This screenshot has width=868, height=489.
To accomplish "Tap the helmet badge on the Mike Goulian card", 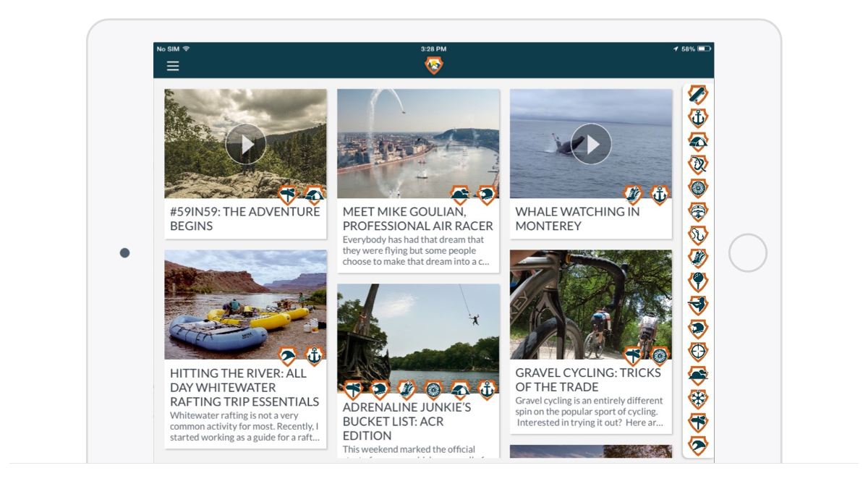I will pyautogui.click(x=487, y=195).
